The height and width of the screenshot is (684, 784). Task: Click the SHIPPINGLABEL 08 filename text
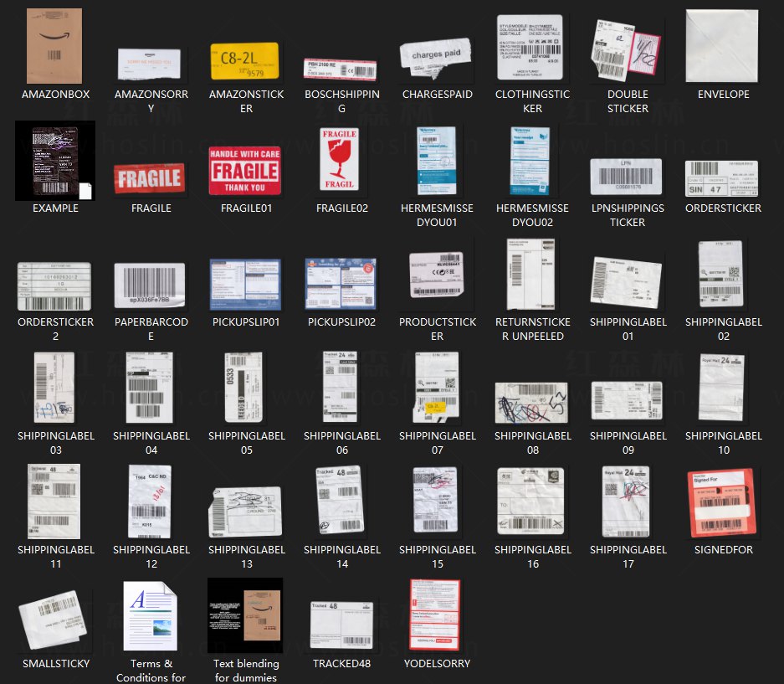coord(532,443)
